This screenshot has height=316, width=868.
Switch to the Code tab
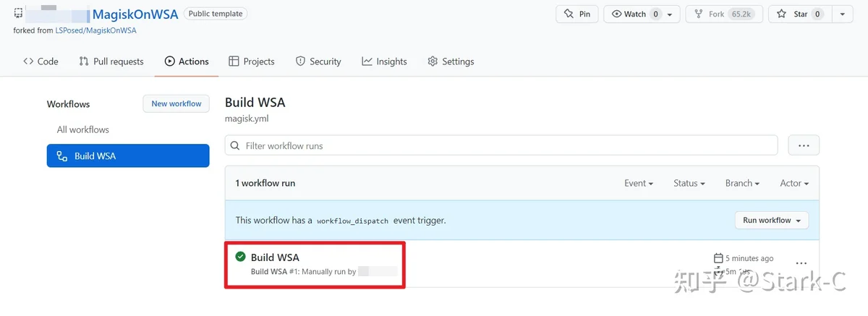coord(41,61)
